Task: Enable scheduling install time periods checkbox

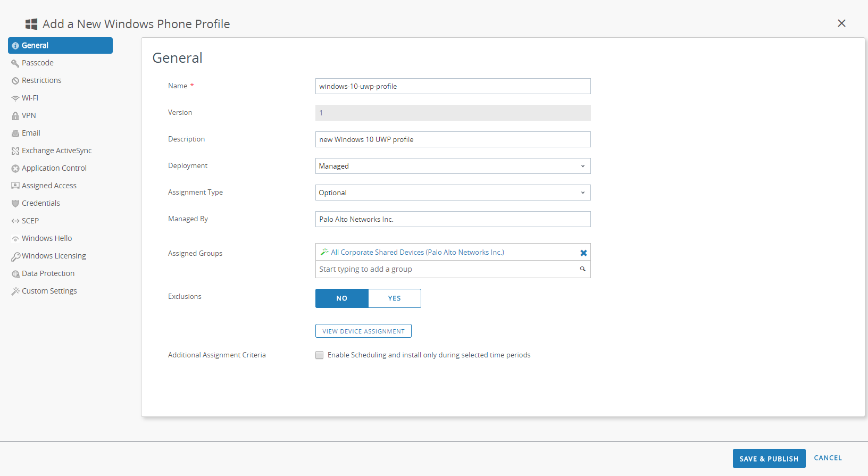Action: click(x=319, y=355)
